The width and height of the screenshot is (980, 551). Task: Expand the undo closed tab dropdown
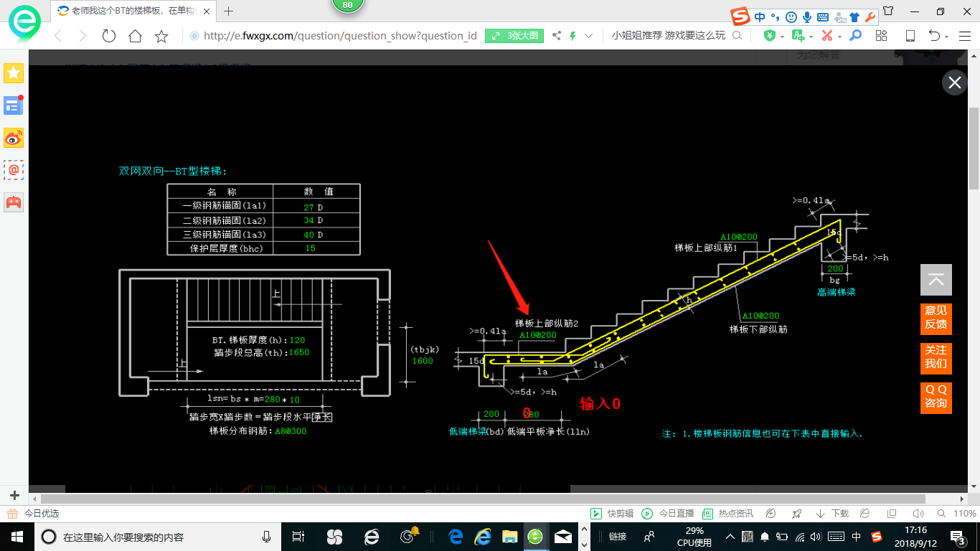click(x=947, y=37)
